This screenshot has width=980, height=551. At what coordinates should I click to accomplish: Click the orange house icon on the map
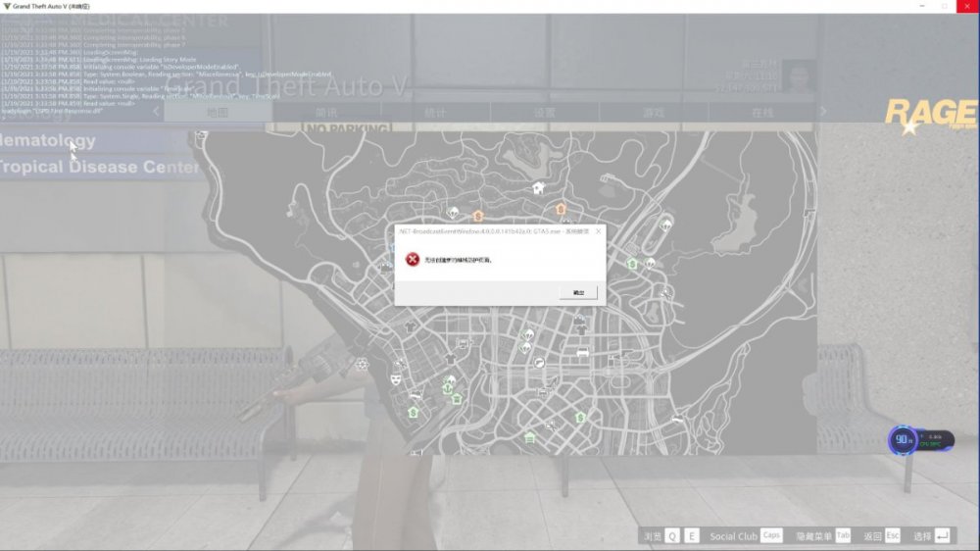[x=561, y=209]
